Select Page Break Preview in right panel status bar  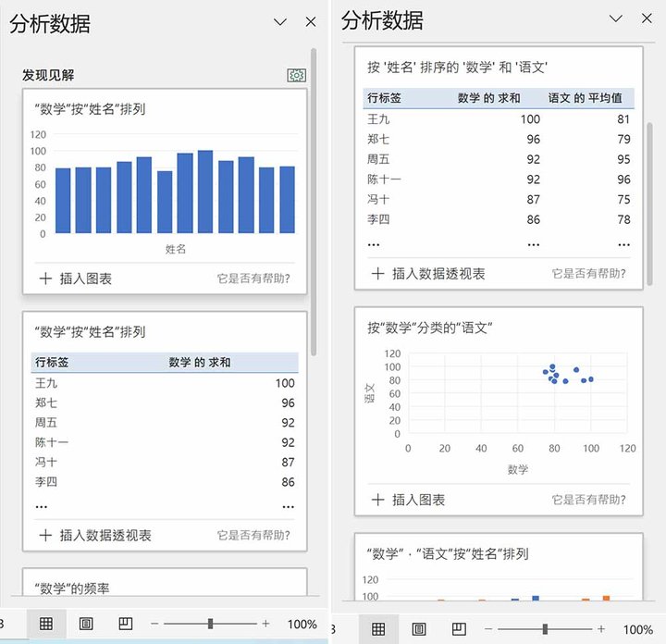coord(459,629)
